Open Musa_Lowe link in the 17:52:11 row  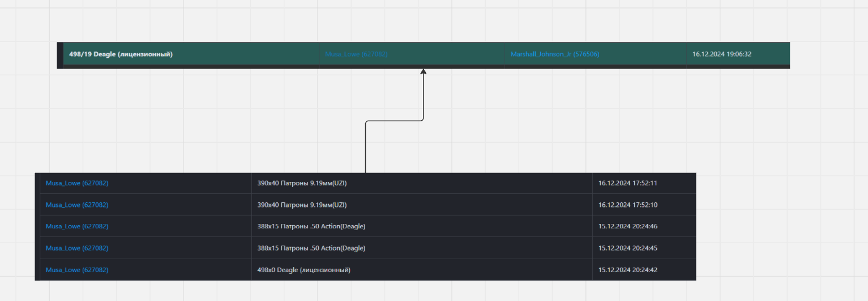click(x=77, y=183)
